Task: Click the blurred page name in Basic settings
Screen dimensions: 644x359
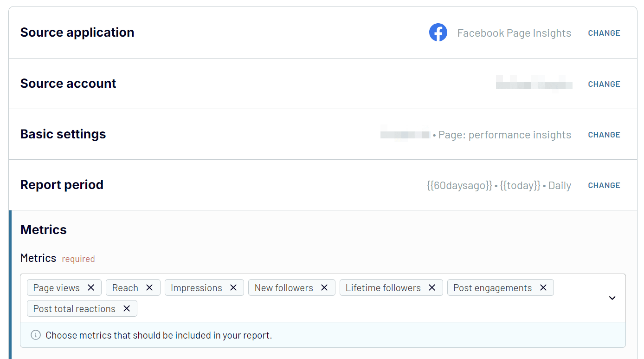Action: point(405,135)
